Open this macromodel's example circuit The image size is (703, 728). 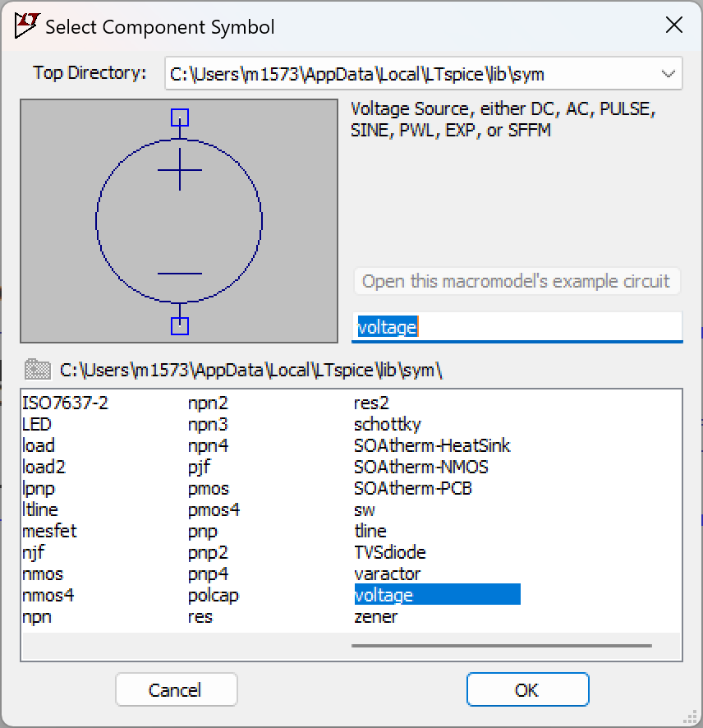(517, 281)
